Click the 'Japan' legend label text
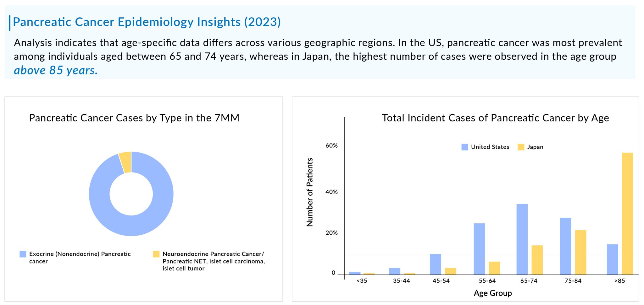 click(535, 147)
